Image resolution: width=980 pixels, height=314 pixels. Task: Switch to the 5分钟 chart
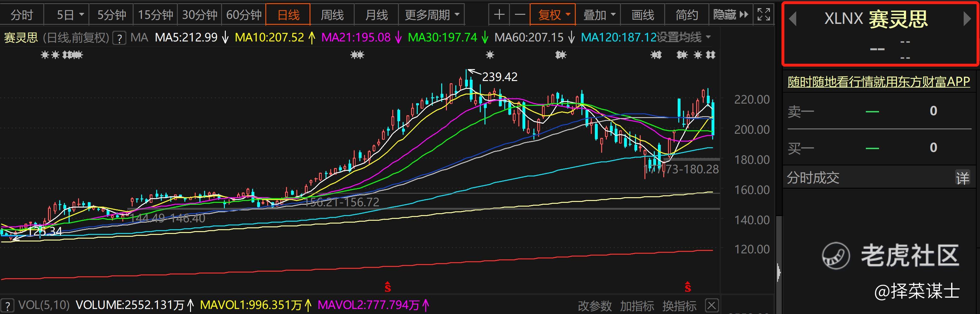[111, 15]
